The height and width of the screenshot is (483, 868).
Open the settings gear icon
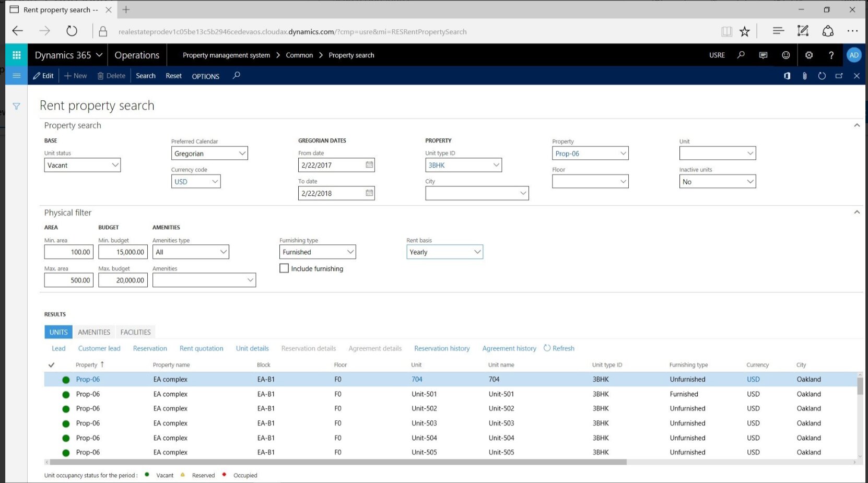(808, 55)
